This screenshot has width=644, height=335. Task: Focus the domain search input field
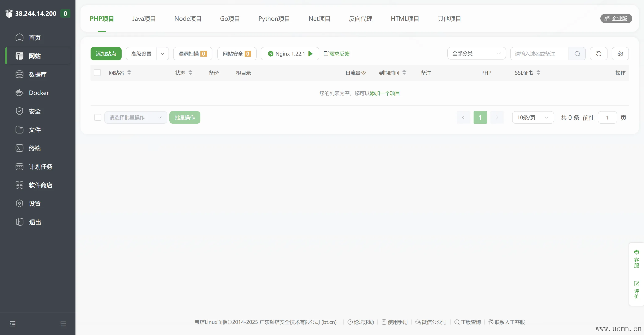[539, 54]
